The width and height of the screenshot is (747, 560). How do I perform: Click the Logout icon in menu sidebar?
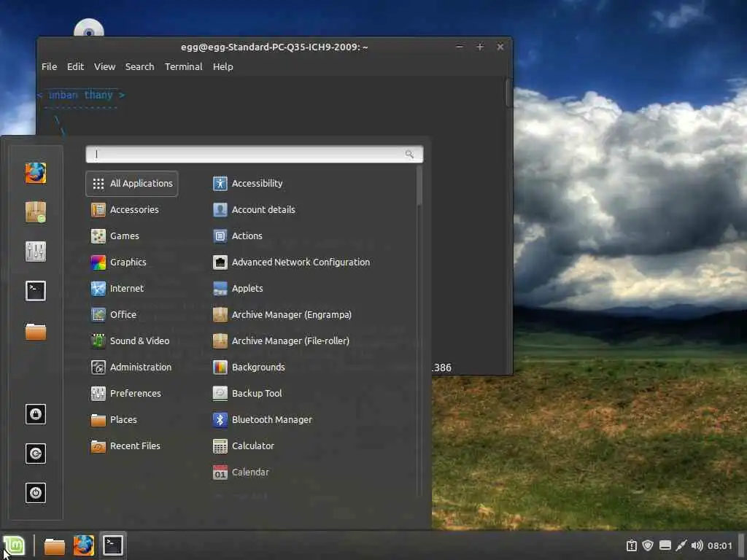tap(36, 454)
